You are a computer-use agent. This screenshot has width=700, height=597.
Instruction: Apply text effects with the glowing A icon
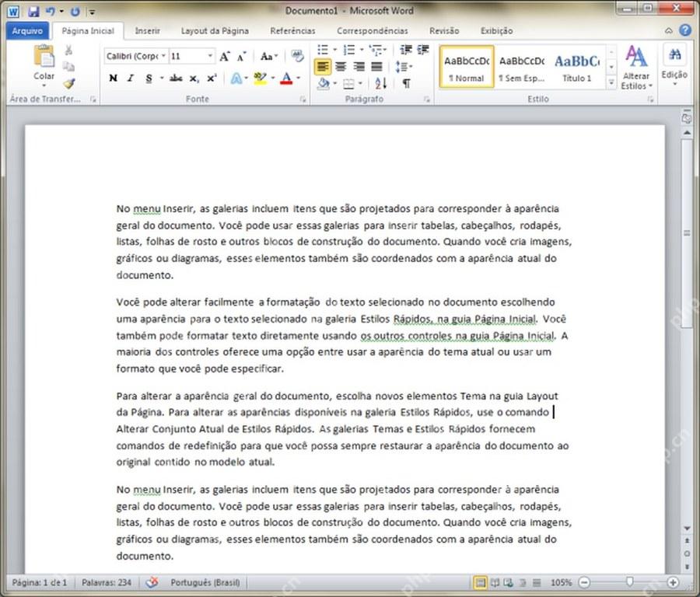tap(236, 79)
